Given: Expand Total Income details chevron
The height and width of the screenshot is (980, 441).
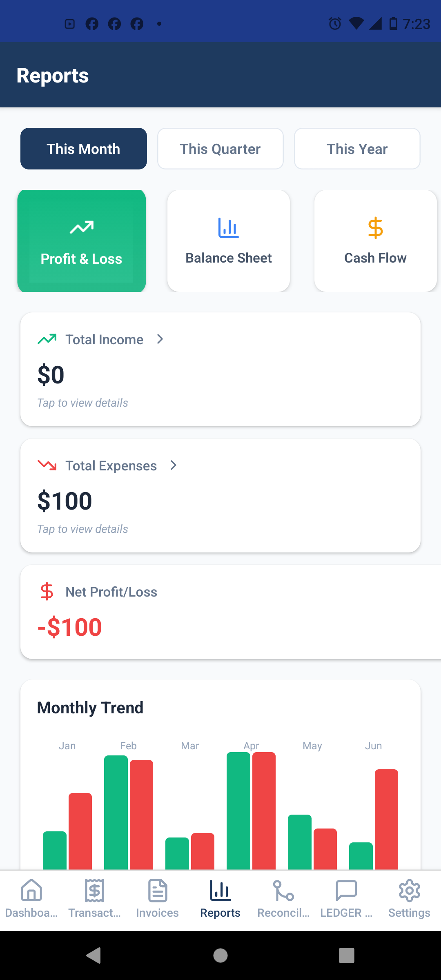Looking at the screenshot, I should (160, 339).
